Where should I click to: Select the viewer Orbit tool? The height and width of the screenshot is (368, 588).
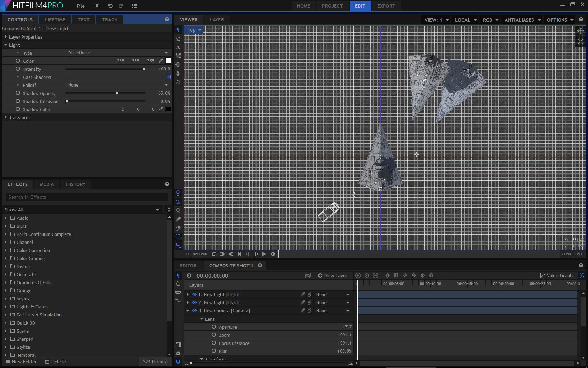[178, 82]
